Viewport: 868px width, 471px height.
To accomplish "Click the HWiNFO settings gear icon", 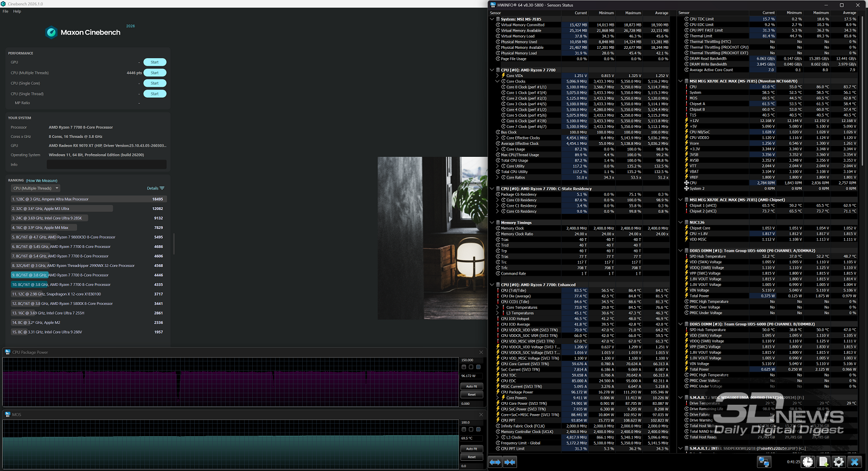I will [839, 462].
